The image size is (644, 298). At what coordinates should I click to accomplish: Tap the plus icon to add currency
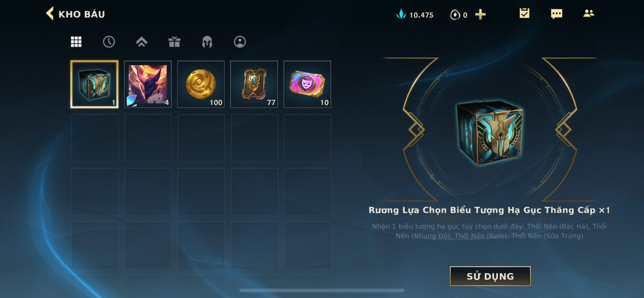480,14
